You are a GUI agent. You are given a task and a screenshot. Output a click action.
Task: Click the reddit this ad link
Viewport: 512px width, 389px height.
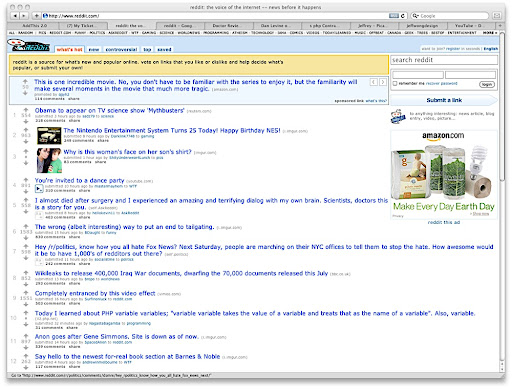(x=444, y=222)
